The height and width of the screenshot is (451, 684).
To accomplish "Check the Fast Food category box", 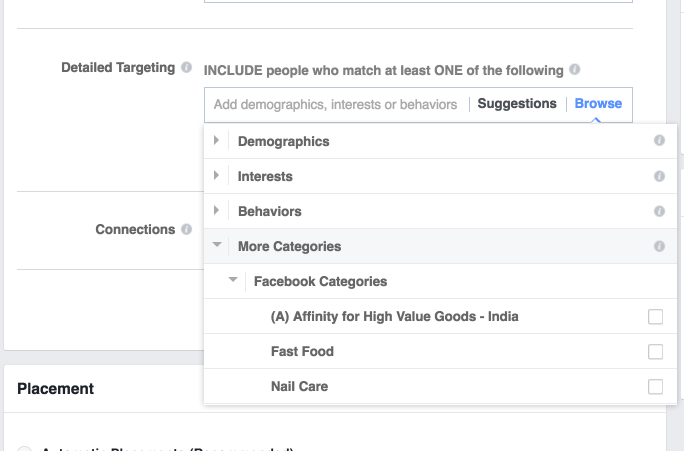I will [x=655, y=352].
